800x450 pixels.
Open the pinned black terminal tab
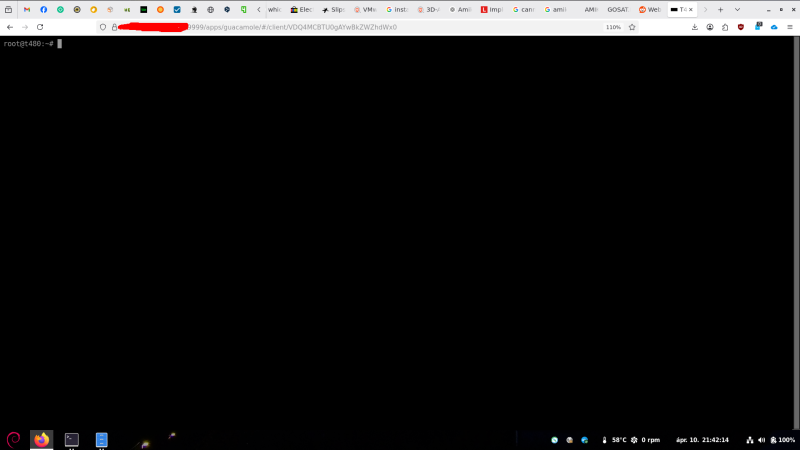click(x=144, y=9)
